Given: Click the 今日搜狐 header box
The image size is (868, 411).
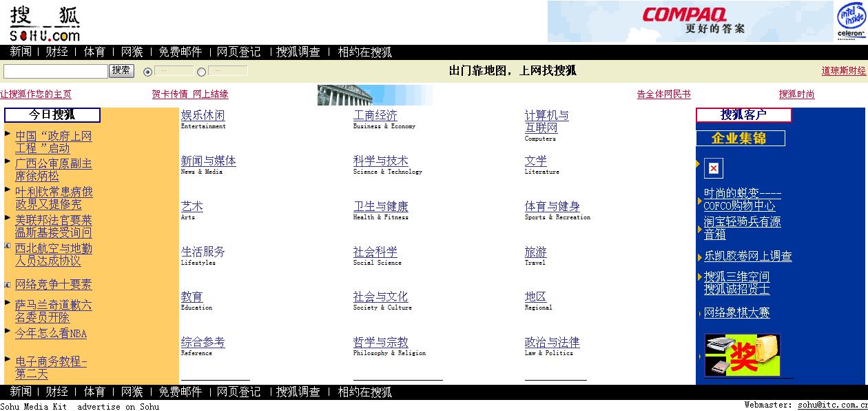Looking at the screenshot, I should click(52, 115).
